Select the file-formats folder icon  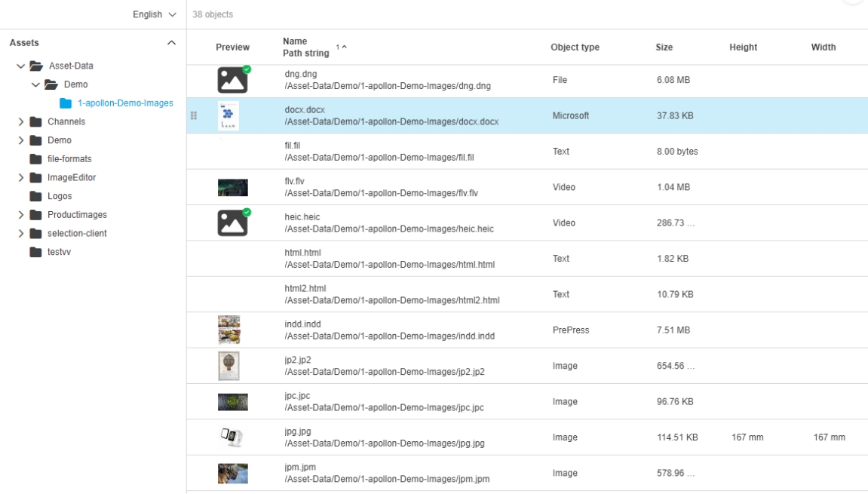click(35, 159)
